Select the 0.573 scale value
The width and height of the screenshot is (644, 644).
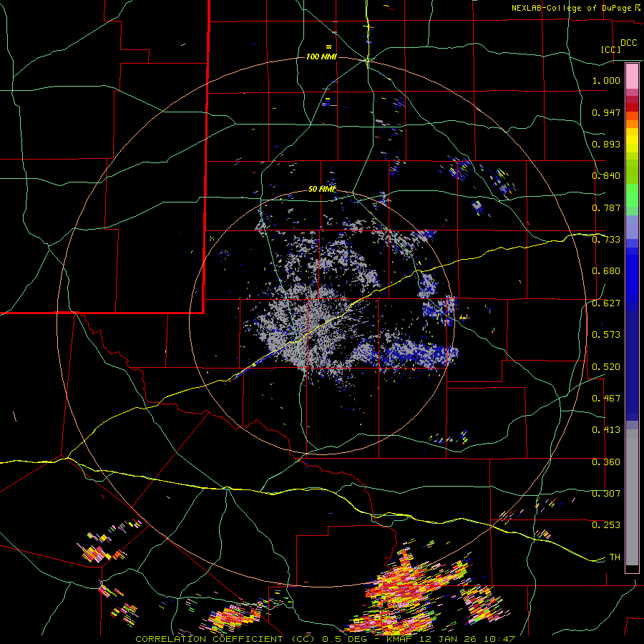[606, 335]
